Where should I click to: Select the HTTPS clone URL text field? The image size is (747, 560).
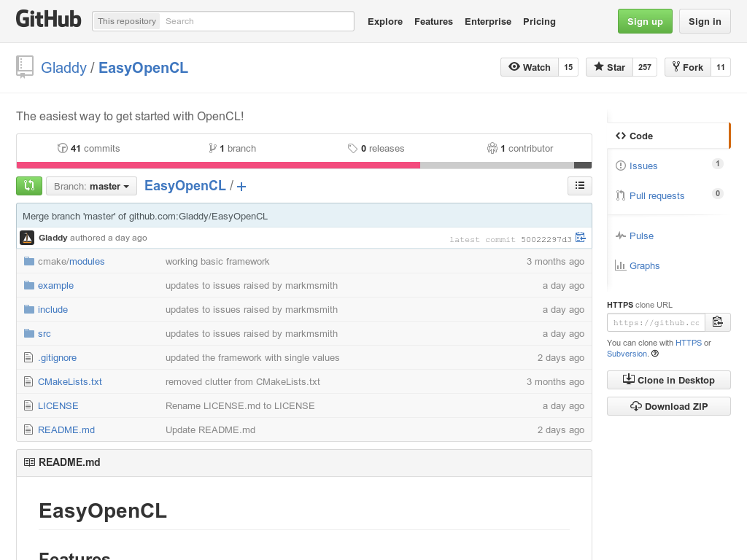click(x=656, y=322)
